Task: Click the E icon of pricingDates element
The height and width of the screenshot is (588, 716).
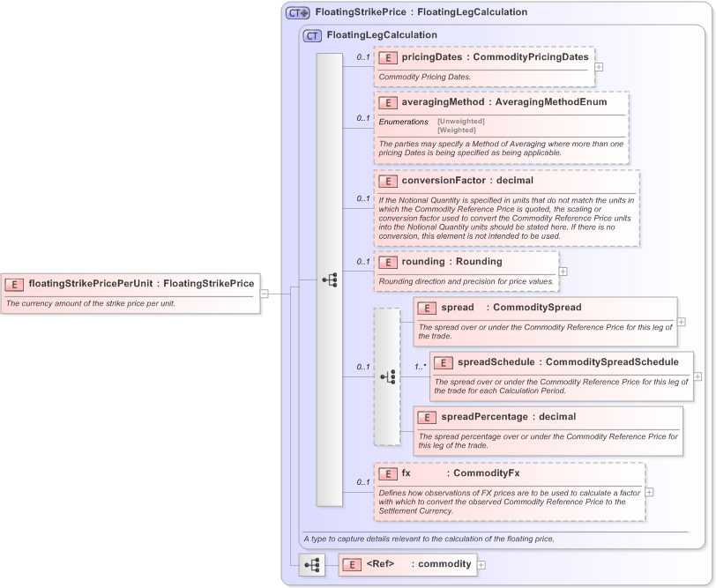Action: [388, 58]
